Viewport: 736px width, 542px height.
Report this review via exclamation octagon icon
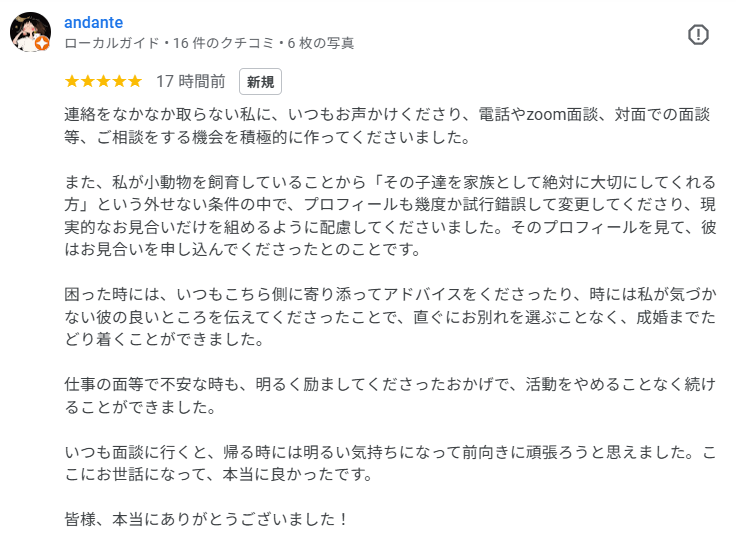click(698, 35)
